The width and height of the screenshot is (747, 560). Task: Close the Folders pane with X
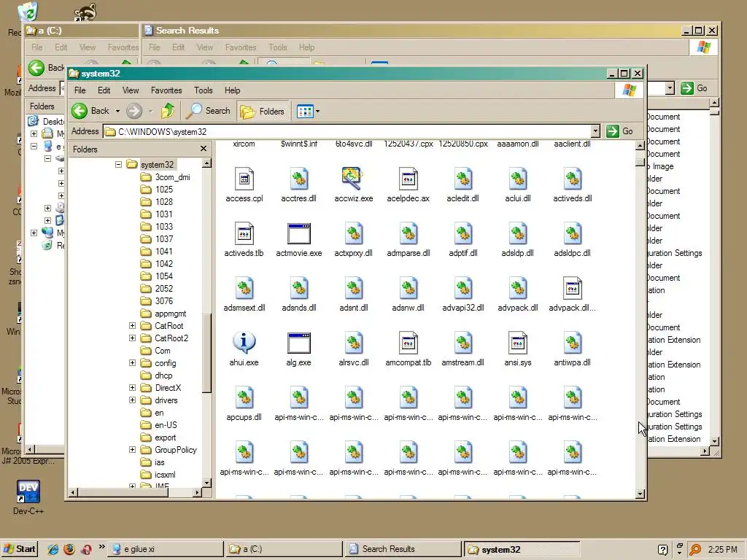click(204, 149)
